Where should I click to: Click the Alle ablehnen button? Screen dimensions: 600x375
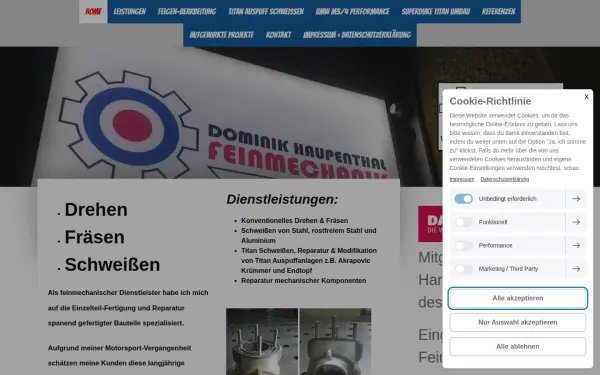[518, 346]
